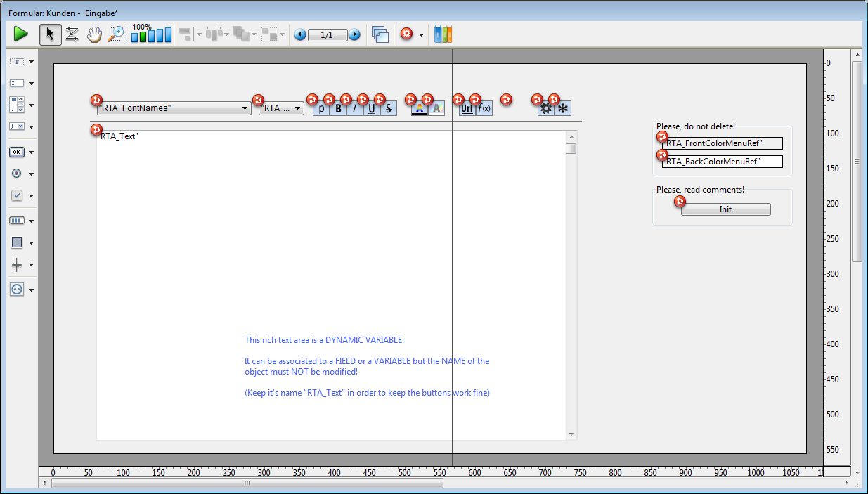868x494 pixels.
Task: Expand the red badge toolbar dropdown arrow
Action: point(421,34)
